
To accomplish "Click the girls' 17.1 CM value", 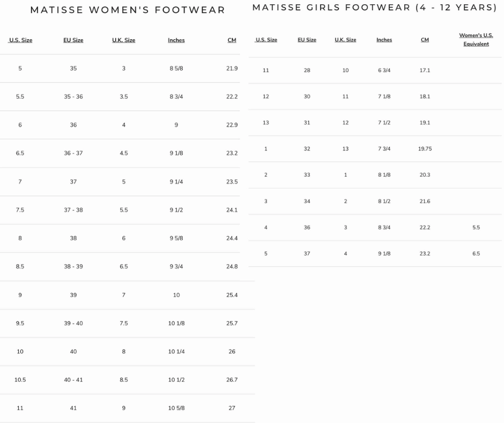I will [x=425, y=70].
